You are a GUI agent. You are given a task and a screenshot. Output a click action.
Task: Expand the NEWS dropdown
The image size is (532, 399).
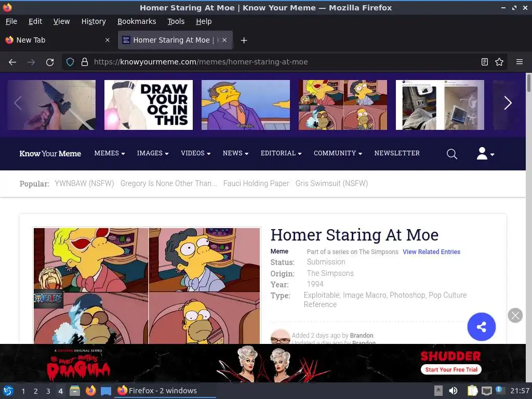pyautogui.click(x=235, y=153)
